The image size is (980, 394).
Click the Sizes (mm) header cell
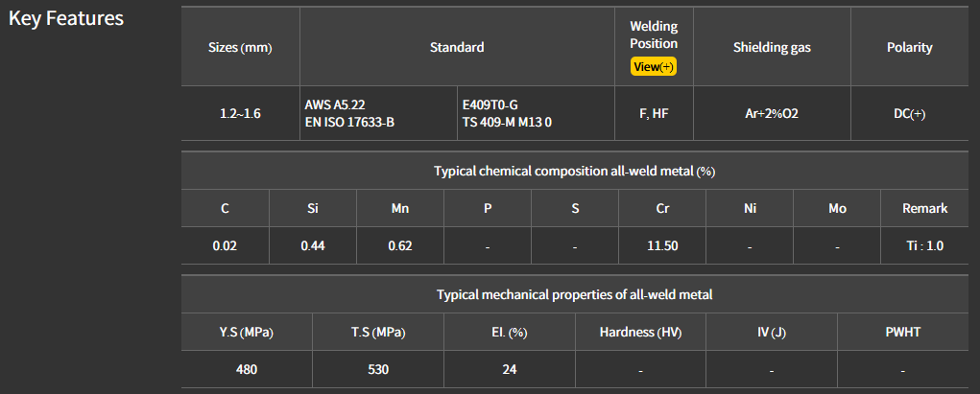coord(240,47)
